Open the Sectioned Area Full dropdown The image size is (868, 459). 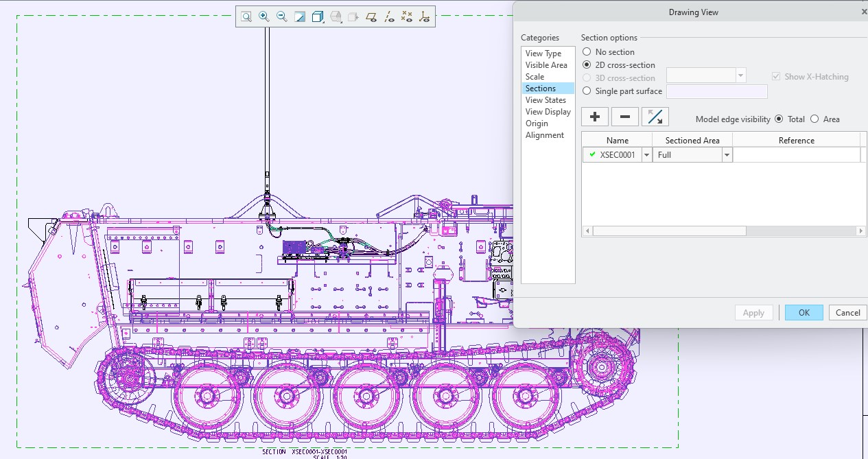(727, 155)
